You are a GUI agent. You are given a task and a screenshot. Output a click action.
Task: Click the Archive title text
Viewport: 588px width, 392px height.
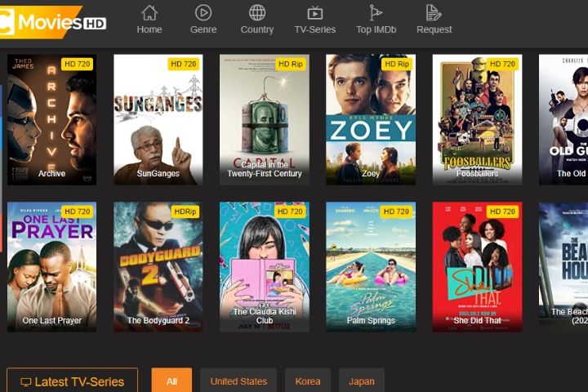(51, 173)
